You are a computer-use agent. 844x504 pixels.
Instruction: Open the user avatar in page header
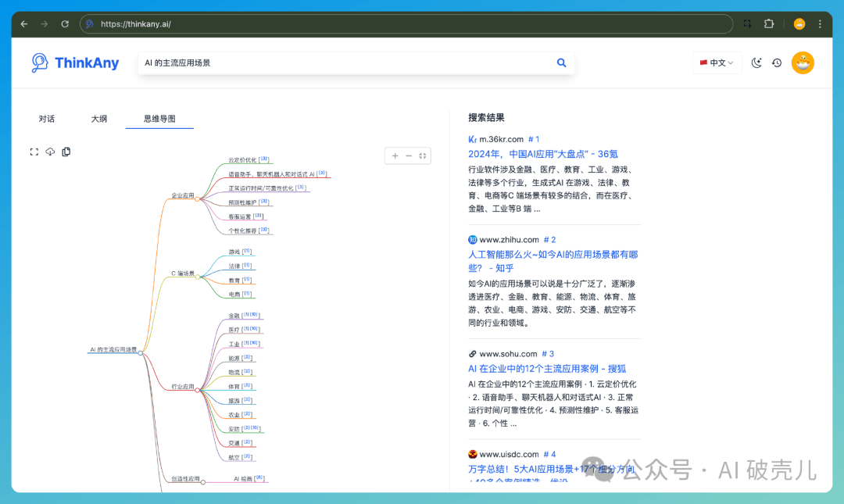pyautogui.click(x=803, y=63)
